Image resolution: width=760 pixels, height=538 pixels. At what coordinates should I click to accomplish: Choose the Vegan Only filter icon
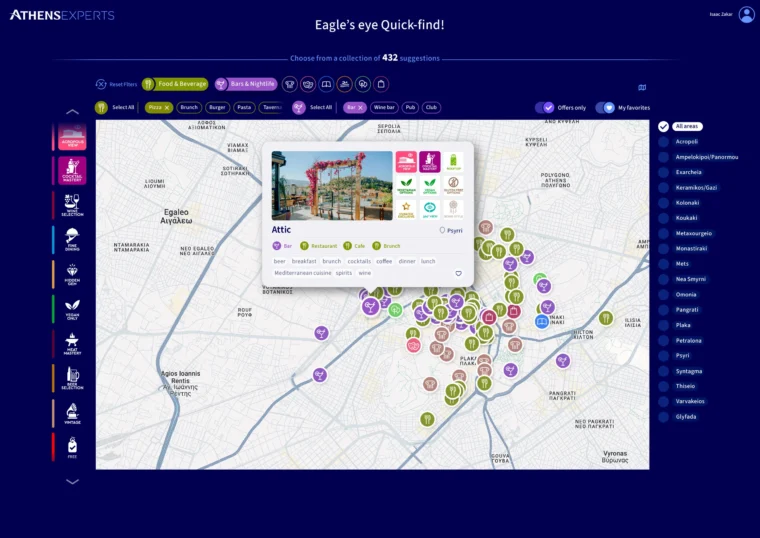click(72, 308)
